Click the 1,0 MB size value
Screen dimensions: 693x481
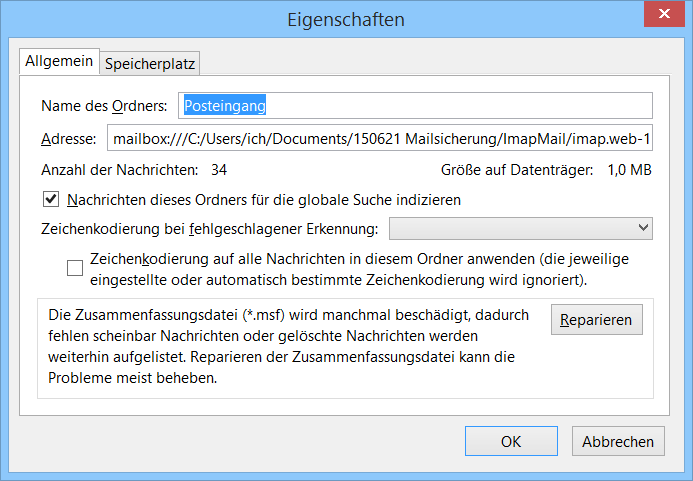coord(629,170)
